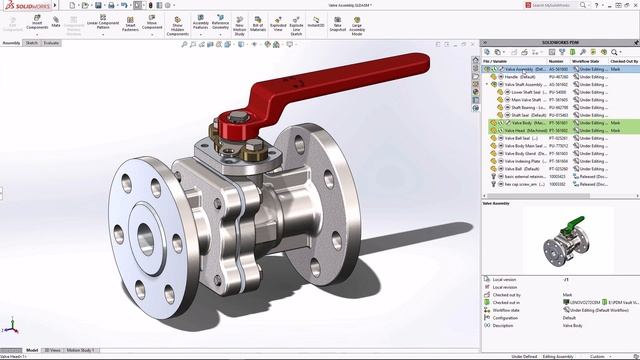The width and height of the screenshot is (640, 360).
Task: Open dropdown under Move Component
Action: click(152, 35)
